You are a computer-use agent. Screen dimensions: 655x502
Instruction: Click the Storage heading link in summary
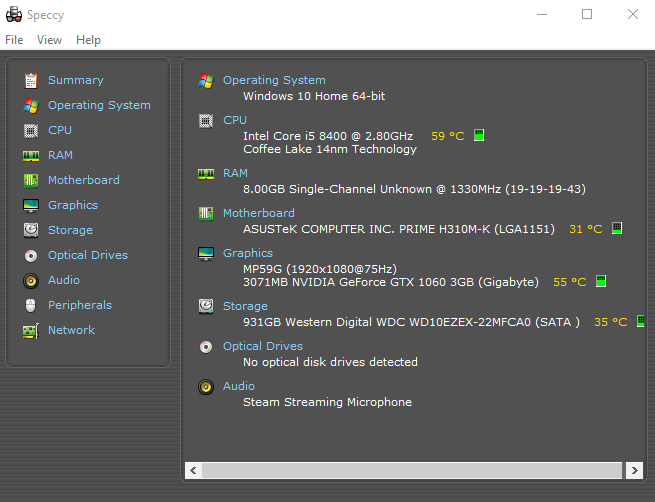click(x=245, y=307)
